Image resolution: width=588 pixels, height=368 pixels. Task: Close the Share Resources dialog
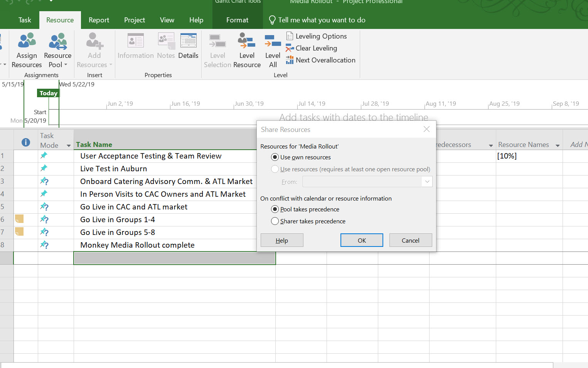pos(426,129)
